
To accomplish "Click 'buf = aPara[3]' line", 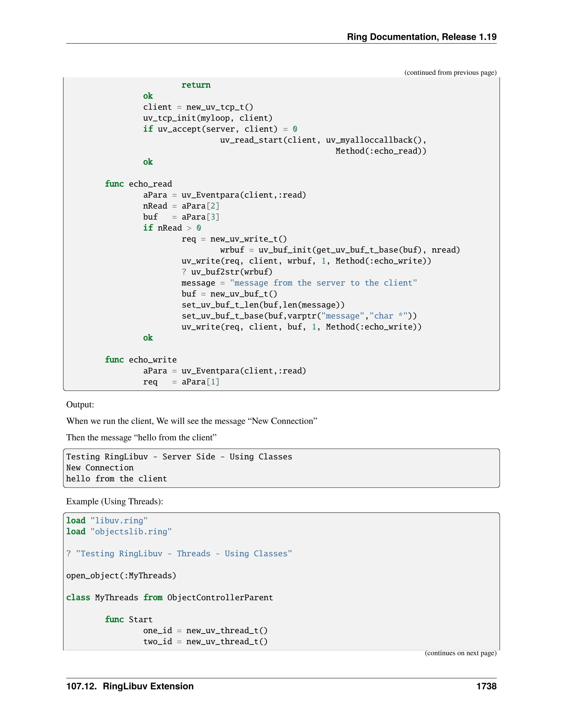I will [181, 217].
